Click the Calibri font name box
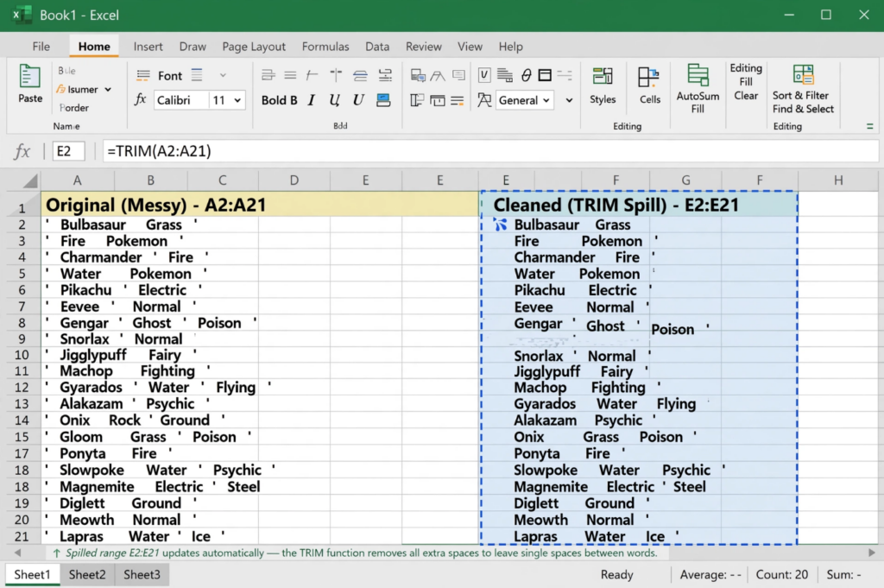 click(x=180, y=100)
